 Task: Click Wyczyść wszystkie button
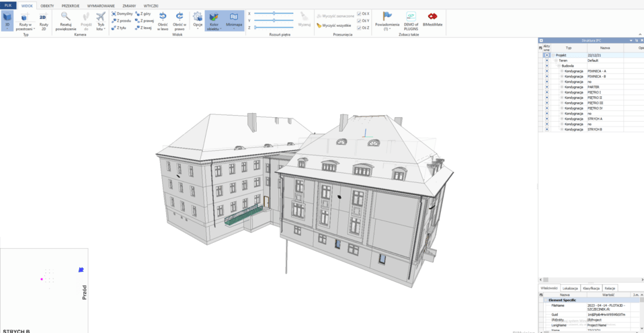tap(335, 25)
